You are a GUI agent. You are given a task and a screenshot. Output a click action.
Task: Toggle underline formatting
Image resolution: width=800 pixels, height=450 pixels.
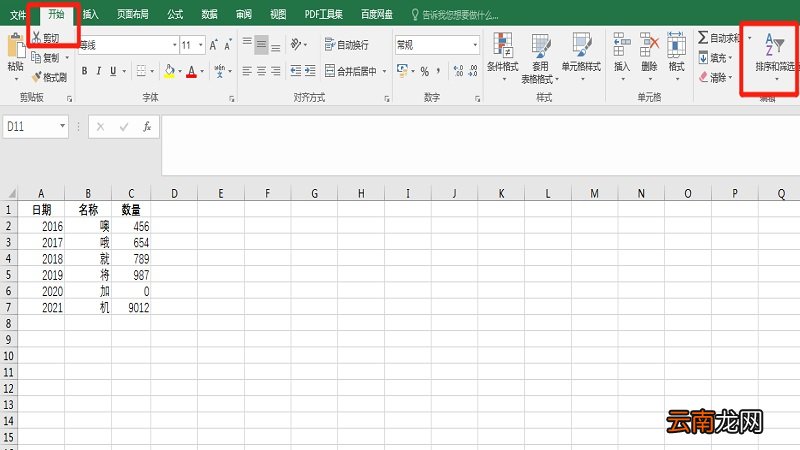(x=113, y=71)
